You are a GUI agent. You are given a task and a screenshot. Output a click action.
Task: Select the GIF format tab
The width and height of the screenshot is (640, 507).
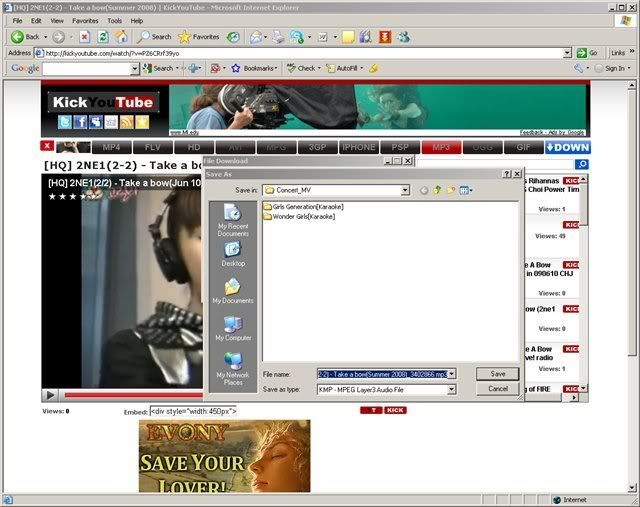click(x=524, y=147)
